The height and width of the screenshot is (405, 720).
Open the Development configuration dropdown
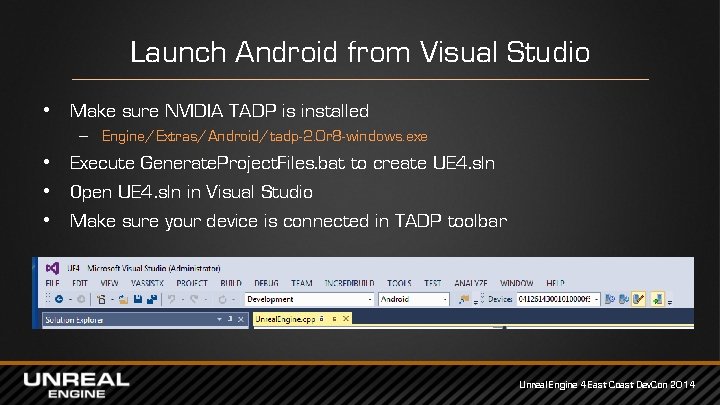[x=309, y=299]
